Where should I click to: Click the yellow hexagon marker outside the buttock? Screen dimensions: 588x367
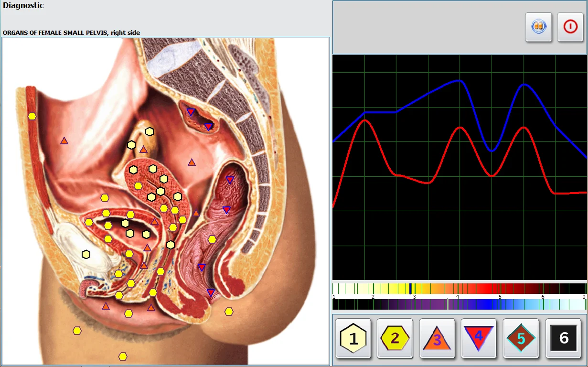pyautogui.click(x=229, y=312)
